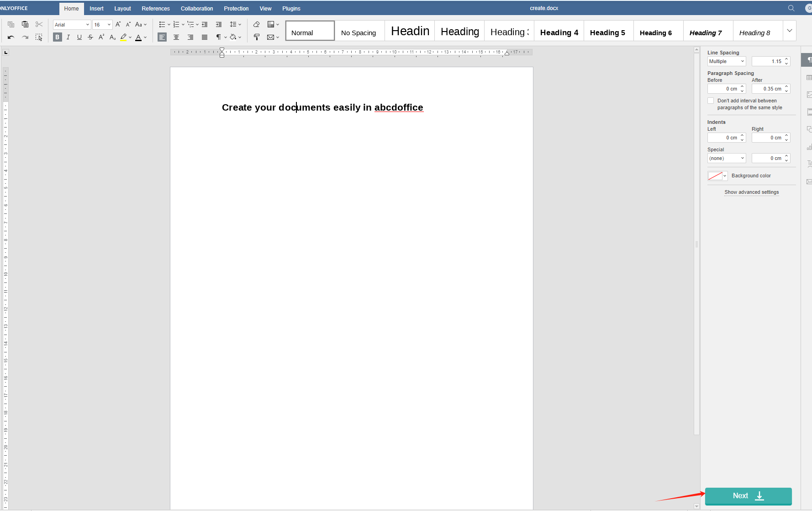Click the Show advanced settings link

pos(751,192)
